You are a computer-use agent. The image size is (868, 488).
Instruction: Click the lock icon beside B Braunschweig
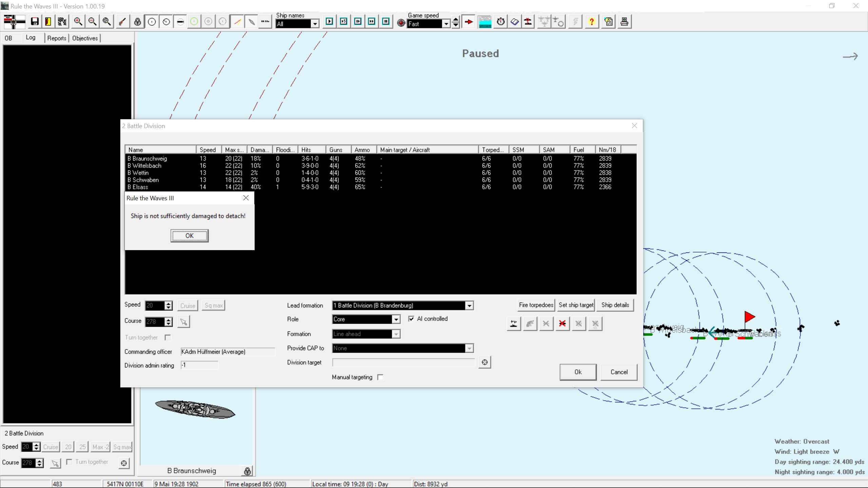(x=248, y=471)
